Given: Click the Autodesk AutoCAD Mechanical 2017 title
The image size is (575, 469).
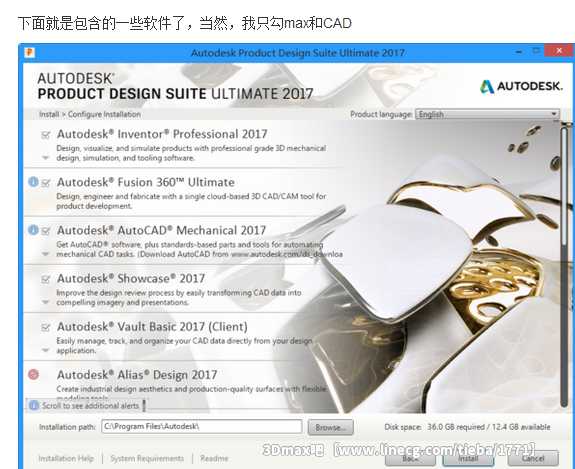Looking at the screenshot, I should point(161,230).
